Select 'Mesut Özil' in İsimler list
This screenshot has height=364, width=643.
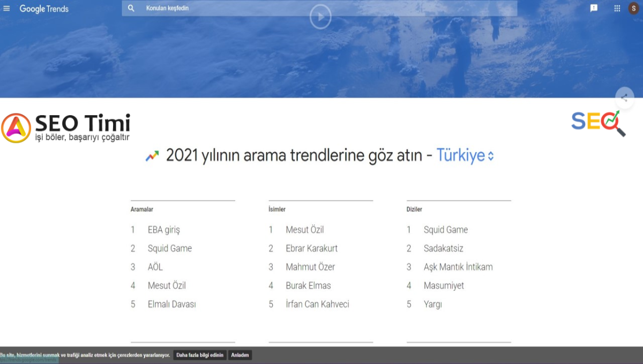pyautogui.click(x=305, y=230)
